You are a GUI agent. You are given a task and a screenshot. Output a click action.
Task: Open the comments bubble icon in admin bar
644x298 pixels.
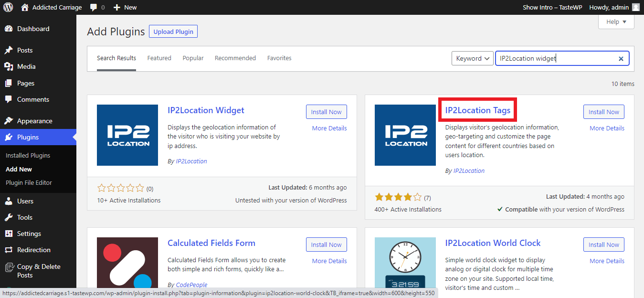94,7
